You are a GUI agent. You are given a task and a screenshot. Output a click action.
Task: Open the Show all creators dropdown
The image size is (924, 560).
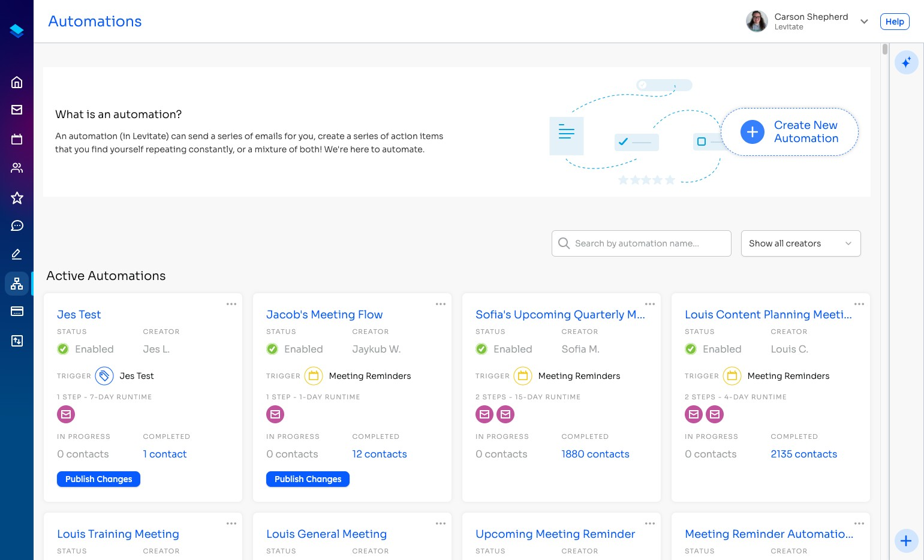[x=800, y=243]
